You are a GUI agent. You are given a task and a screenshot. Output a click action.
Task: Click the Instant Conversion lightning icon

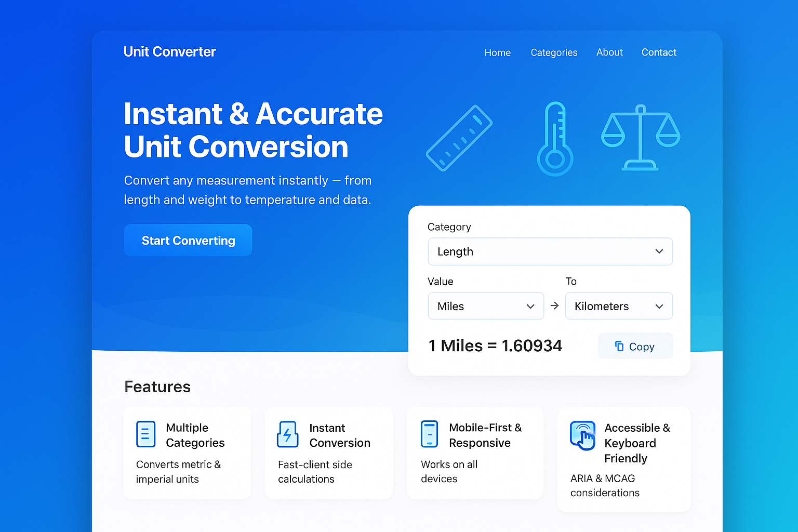tap(287, 434)
